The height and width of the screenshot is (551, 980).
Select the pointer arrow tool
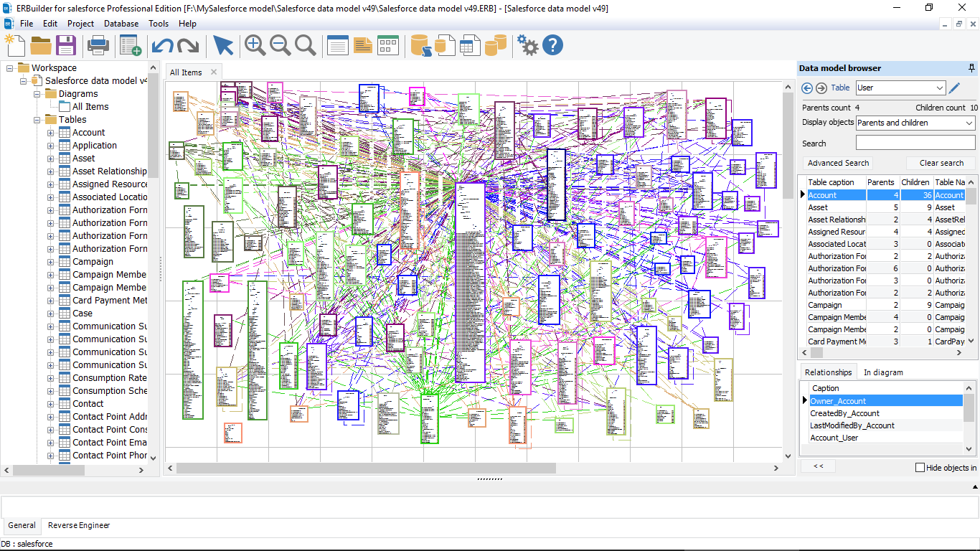click(x=223, y=45)
